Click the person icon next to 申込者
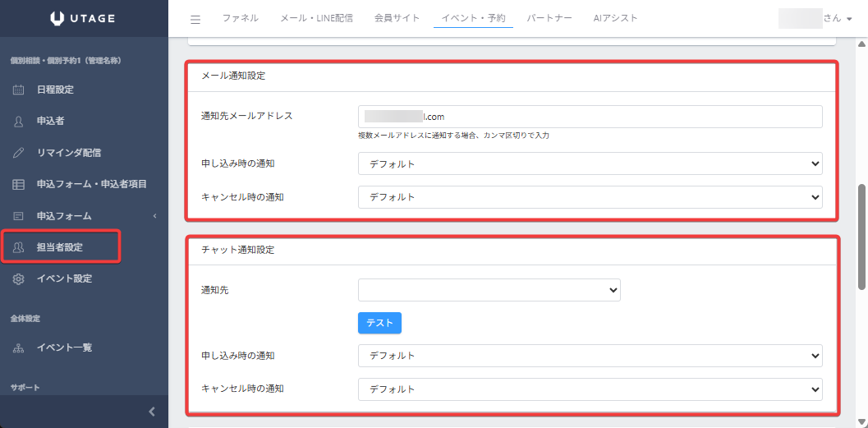The image size is (868, 428). click(19, 121)
